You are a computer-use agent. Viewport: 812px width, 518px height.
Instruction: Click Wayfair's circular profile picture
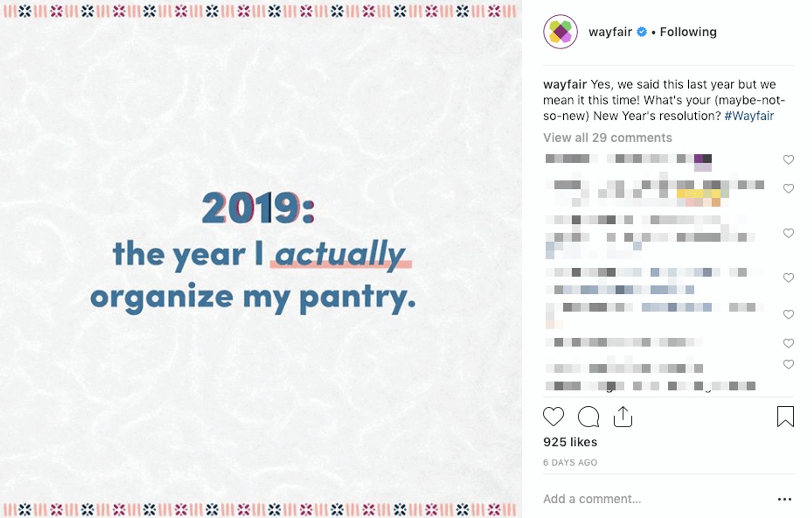coord(560,31)
